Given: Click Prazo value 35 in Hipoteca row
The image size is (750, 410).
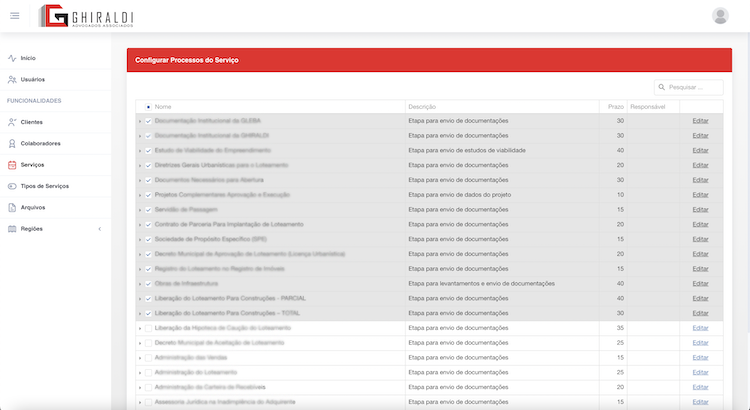Looking at the screenshot, I should tap(620, 328).
